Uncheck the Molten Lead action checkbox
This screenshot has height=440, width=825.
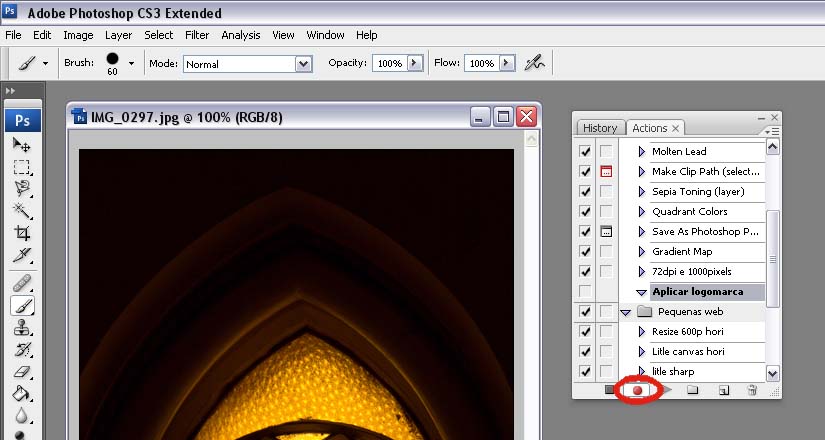pyautogui.click(x=586, y=151)
